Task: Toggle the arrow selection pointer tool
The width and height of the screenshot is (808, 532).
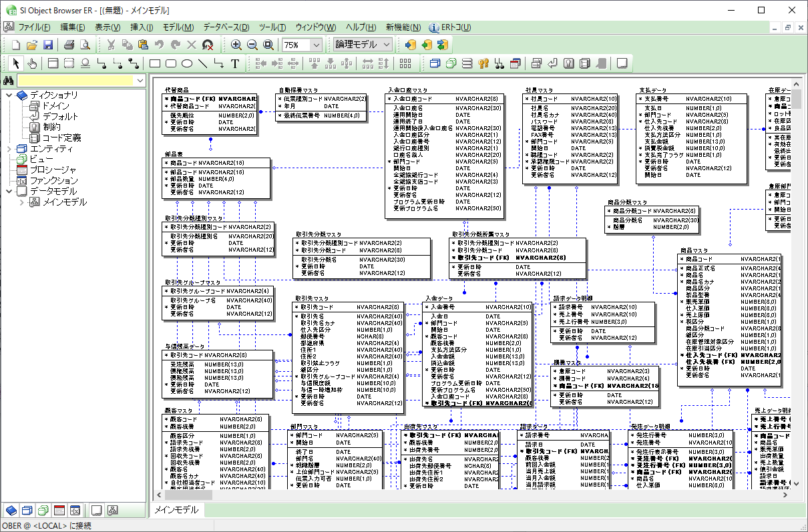Action: pos(16,63)
